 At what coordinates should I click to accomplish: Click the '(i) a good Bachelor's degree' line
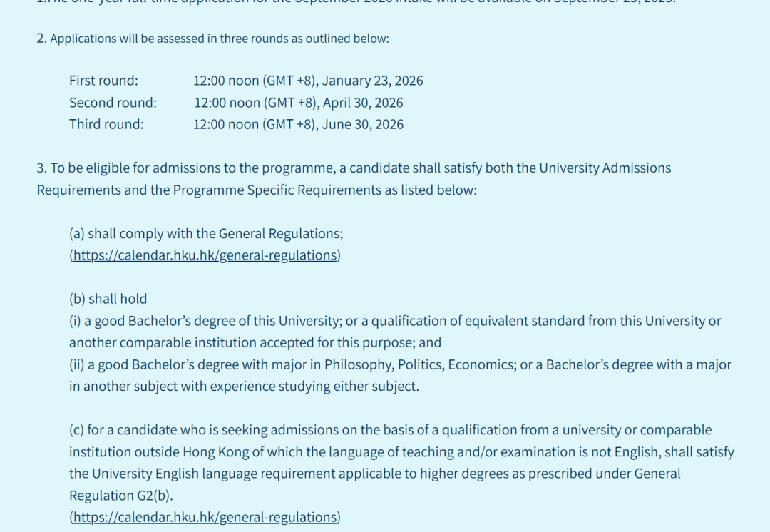click(395, 321)
